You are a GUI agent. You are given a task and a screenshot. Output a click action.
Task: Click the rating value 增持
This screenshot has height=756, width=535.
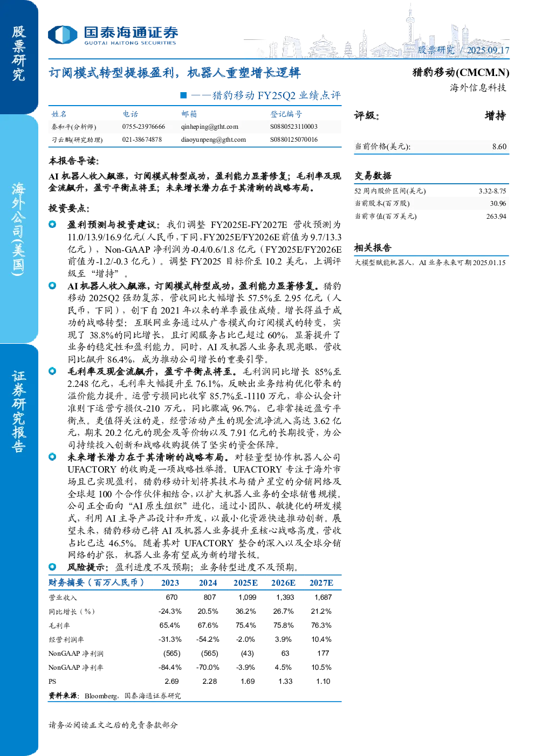(x=495, y=116)
